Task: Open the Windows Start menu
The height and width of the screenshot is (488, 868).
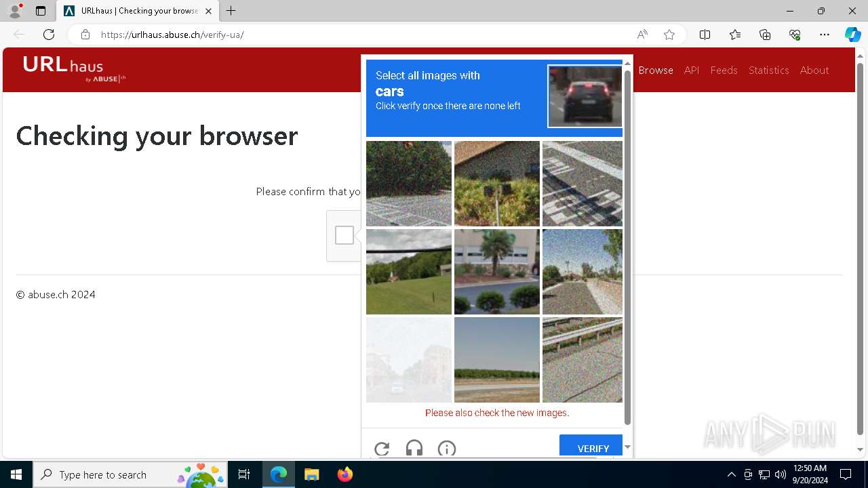Action: point(16,474)
